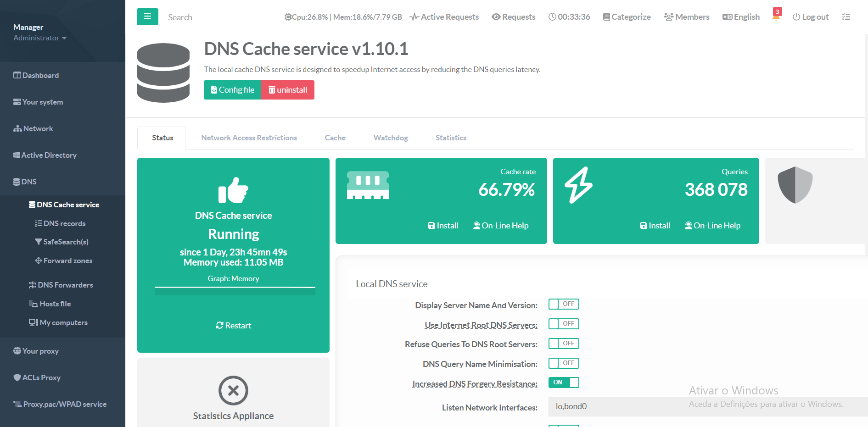Enable DNS Query Name Minimisation
The width and height of the screenshot is (868, 427).
pyautogui.click(x=564, y=363)
